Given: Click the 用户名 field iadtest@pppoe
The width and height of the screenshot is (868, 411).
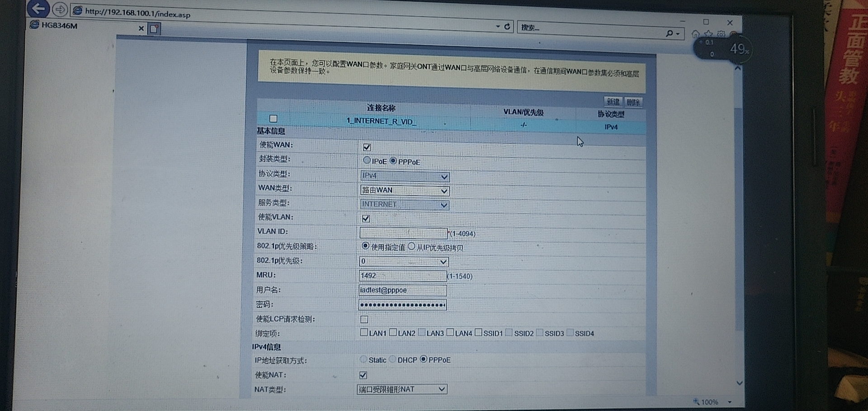Looking at the screenshot, I should (402, 290).
